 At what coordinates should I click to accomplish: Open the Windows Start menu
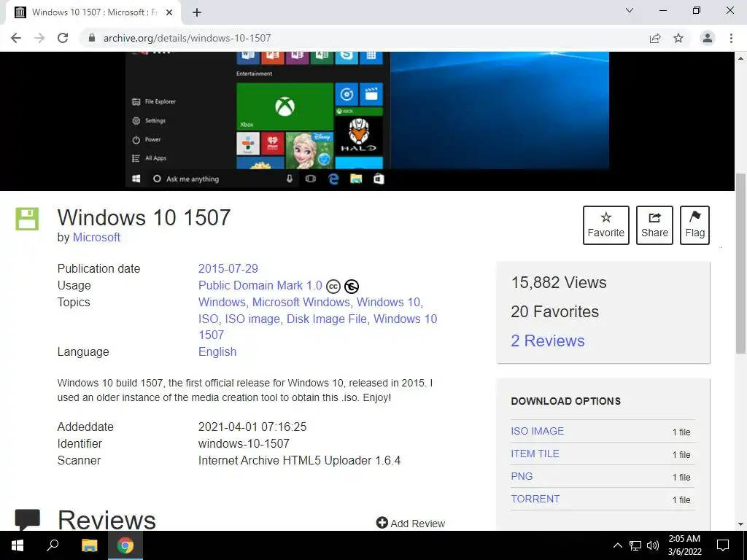(x=18, y=545)
